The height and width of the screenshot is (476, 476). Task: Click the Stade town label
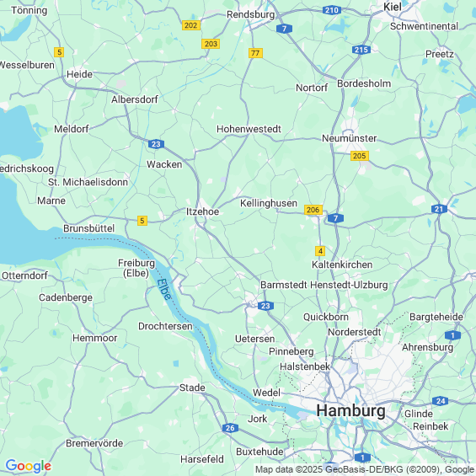pyautogui.click(x=192, y=388)
